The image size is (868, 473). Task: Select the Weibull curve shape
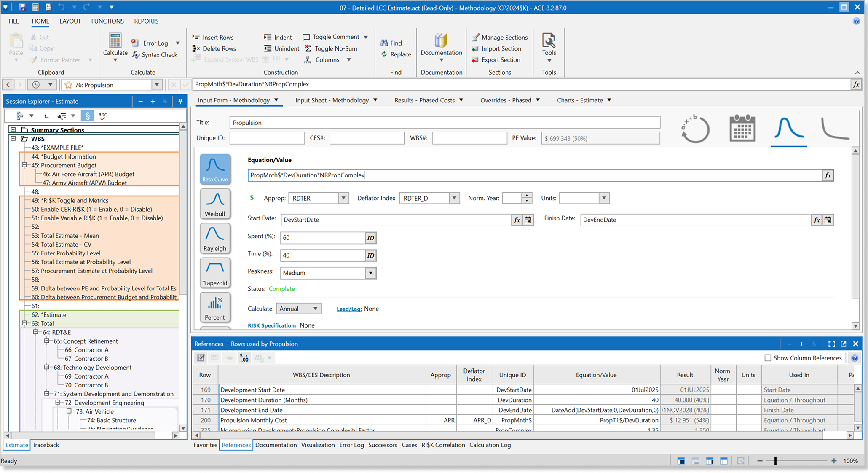coord(215,204)
